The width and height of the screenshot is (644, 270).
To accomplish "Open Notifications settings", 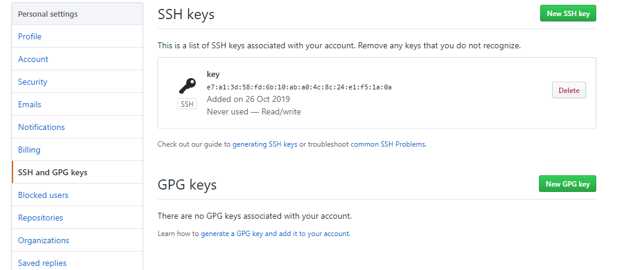I will 41,127.
